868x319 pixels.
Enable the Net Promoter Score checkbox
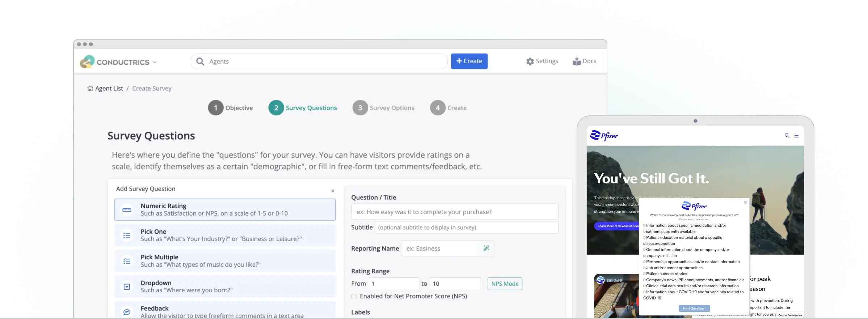[x=354, y=297]
